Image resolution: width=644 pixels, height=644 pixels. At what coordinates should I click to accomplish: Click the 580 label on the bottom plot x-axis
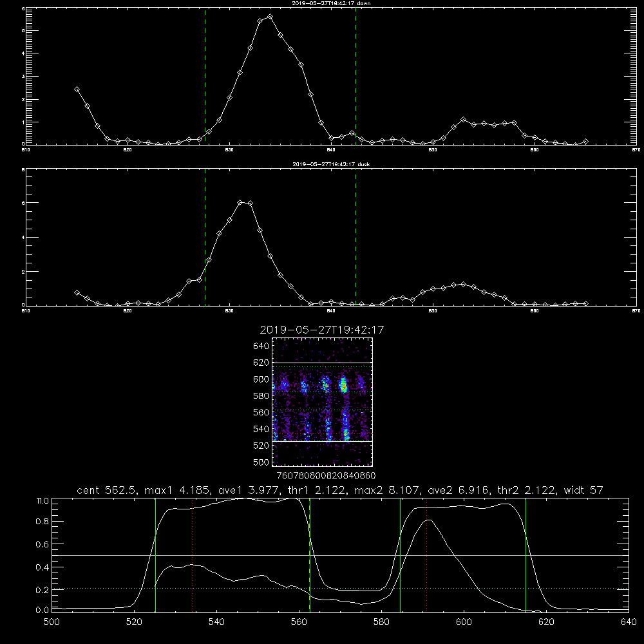(381, 622)
